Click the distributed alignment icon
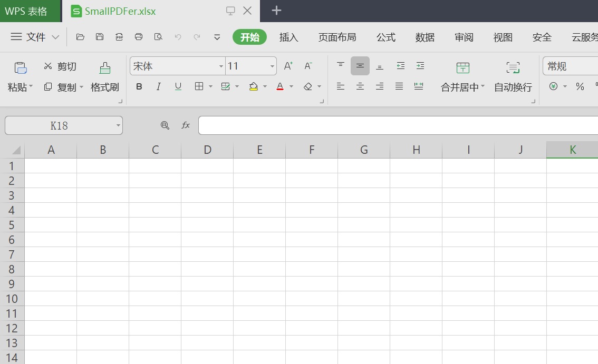 [419, 86]
